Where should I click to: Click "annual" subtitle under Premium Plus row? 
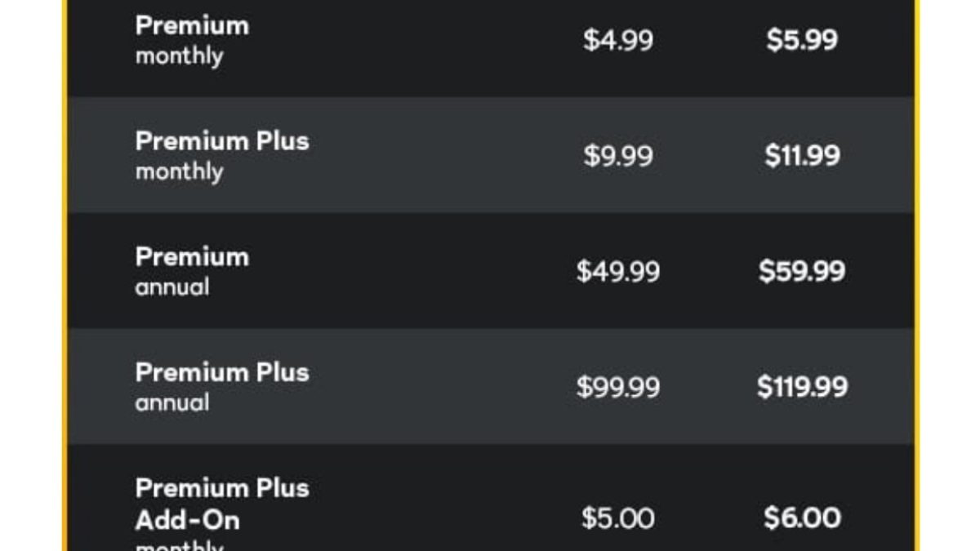172,403
